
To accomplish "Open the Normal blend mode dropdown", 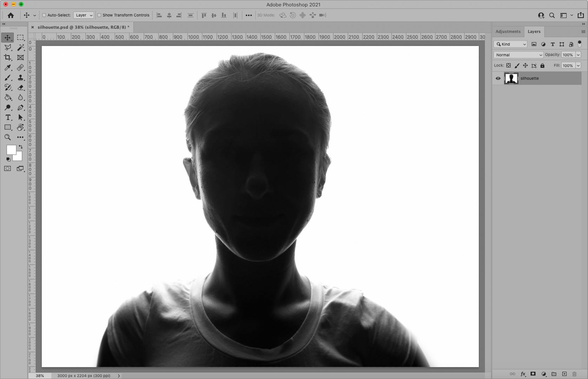I will [x=518, y=55].
